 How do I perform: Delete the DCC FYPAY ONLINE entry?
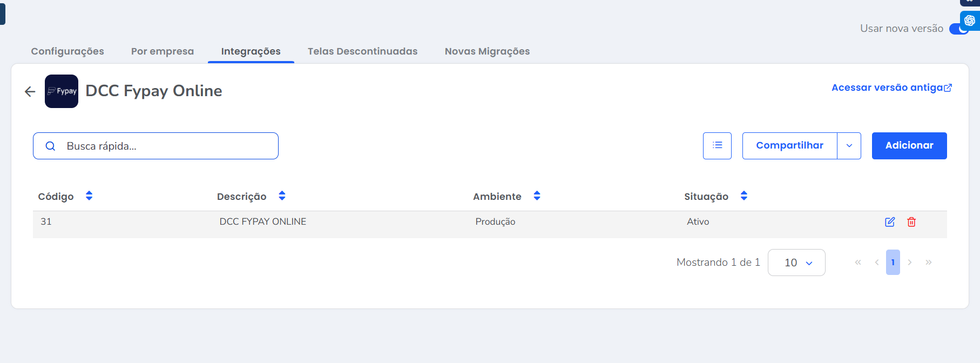[x=911, y=222]
